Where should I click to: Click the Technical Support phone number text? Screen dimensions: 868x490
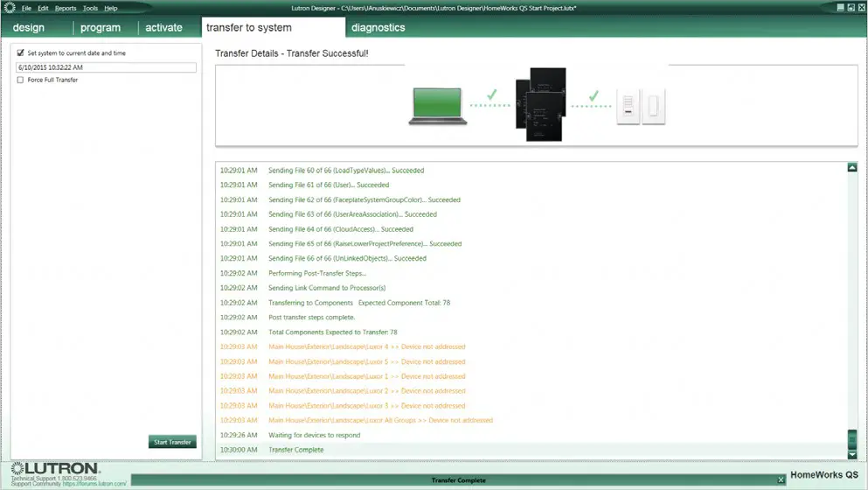coord(53,478)
